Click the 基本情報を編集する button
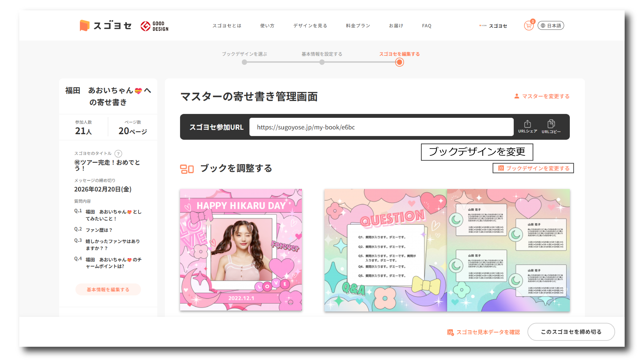Image resolution: width=644 pixels, height=361 pixels. coord(108,289)
